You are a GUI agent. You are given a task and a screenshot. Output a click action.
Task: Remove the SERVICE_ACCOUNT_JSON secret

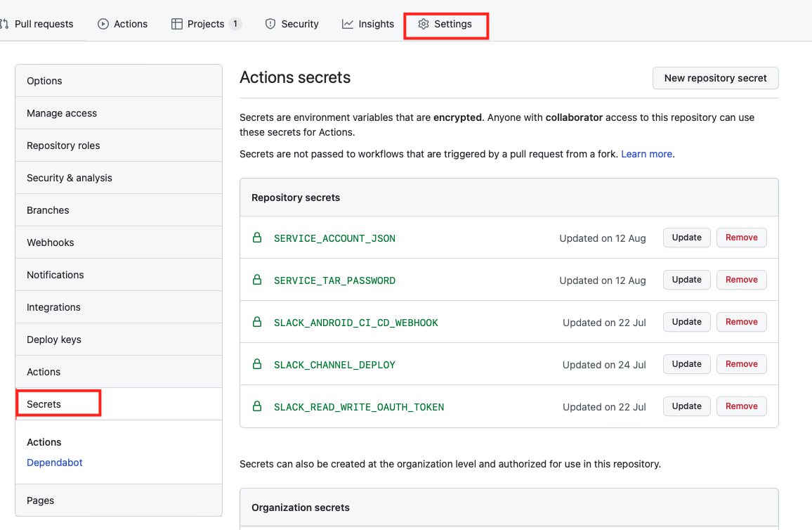[x=742, y=238]
